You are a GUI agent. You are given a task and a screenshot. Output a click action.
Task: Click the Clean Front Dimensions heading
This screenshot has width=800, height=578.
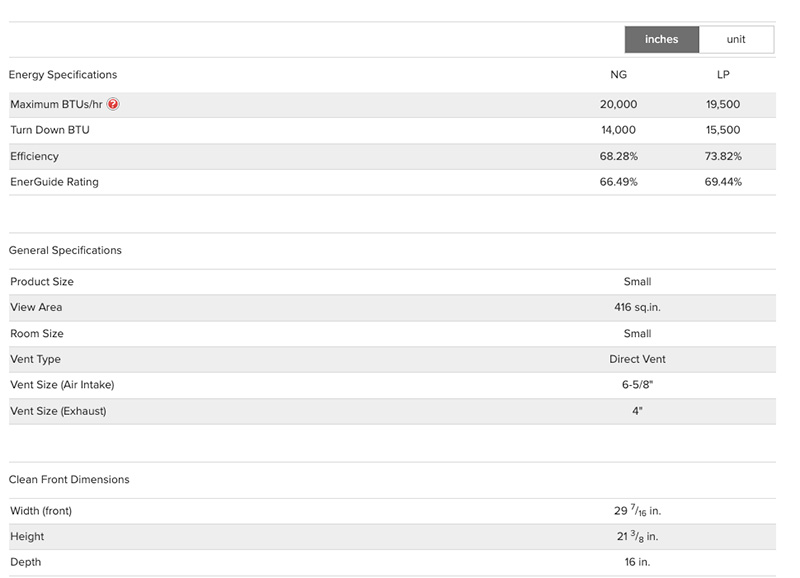69,480
